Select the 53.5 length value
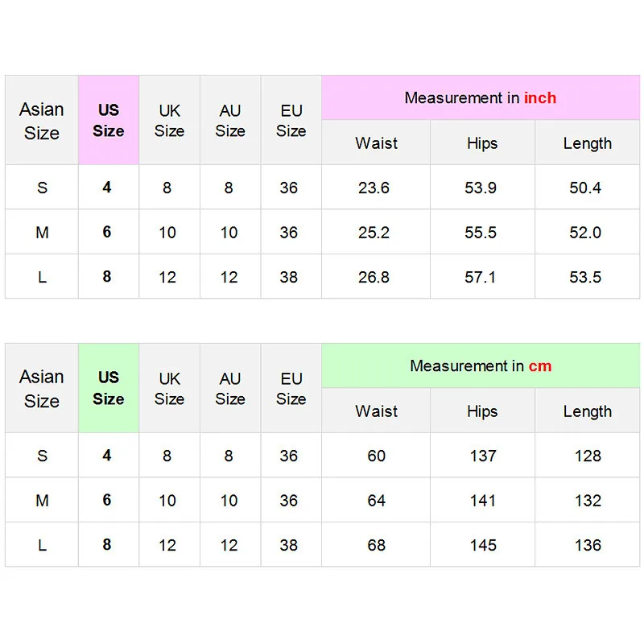This screenshot has width=644, height=644. (x=585, y=277)
